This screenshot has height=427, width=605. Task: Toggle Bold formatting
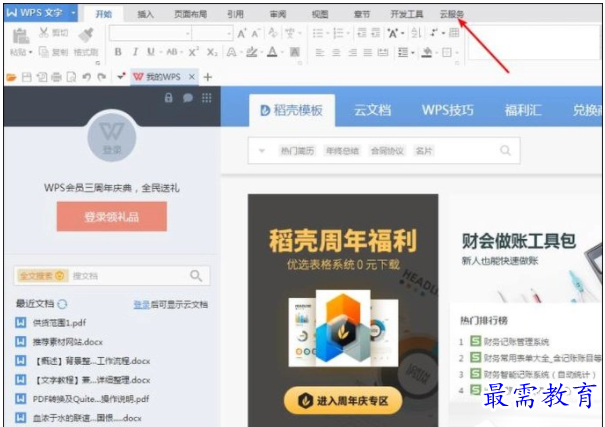point(118,52)
